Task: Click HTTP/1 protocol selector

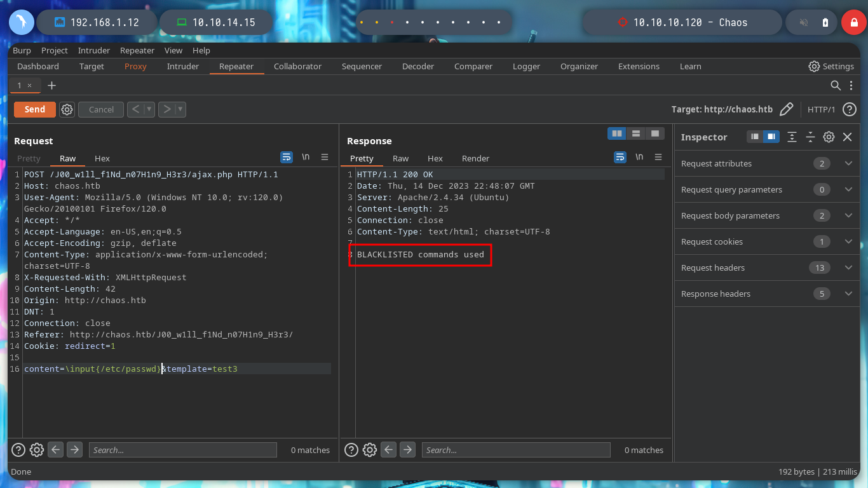Action: point(821,109)
